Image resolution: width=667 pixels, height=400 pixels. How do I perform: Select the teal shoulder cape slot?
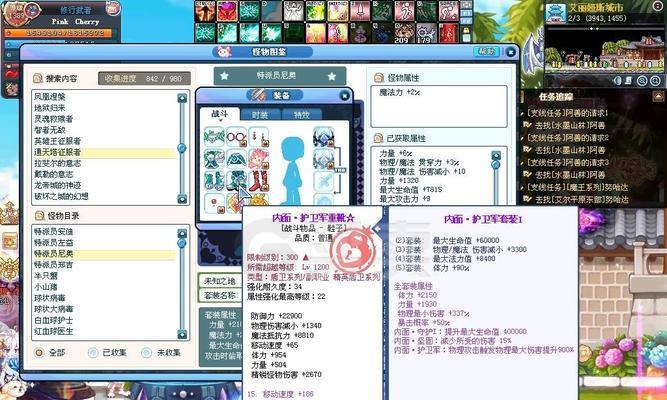237,159
